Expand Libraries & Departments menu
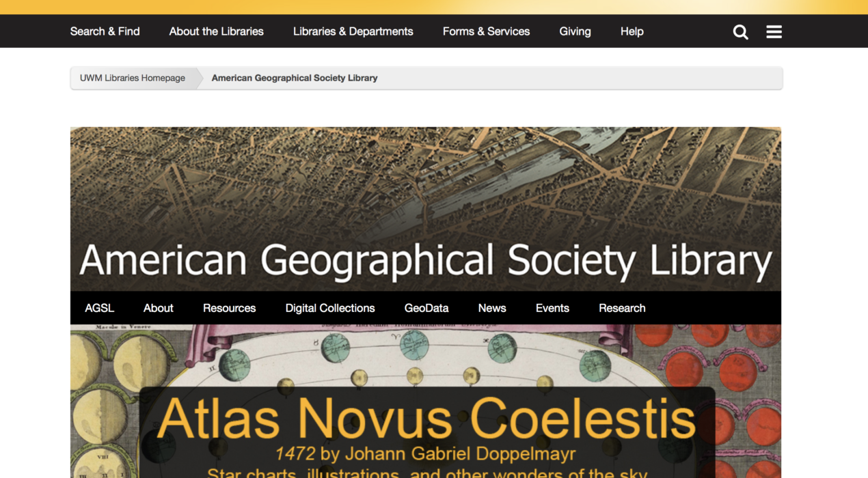Screen dimensions: 868x478 click(x=353, y=31)
